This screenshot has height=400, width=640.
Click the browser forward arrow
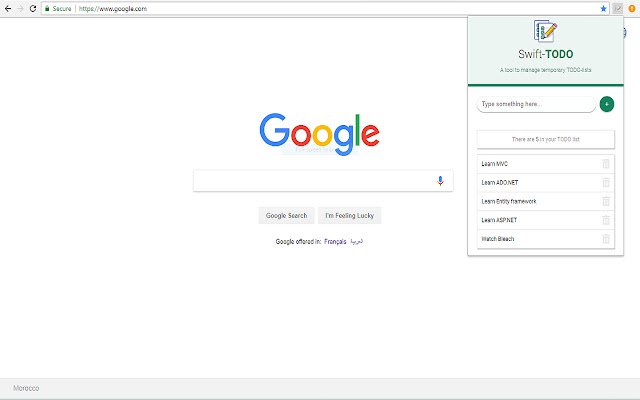[20, 9]
